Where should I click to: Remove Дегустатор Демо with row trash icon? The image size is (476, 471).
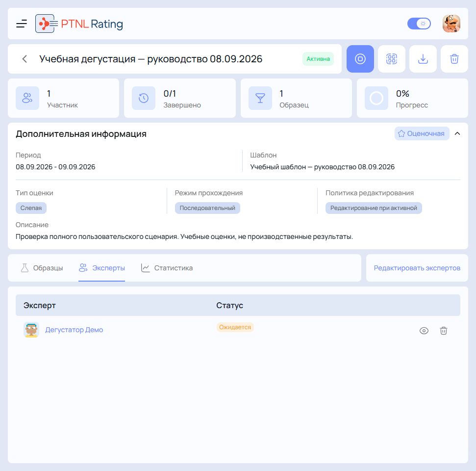tap(444, 331)
